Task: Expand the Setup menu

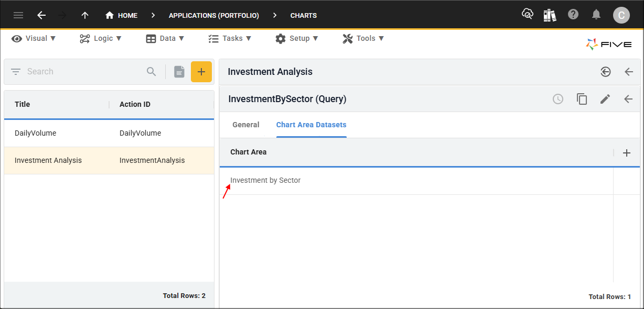Action: click(297, 38)
